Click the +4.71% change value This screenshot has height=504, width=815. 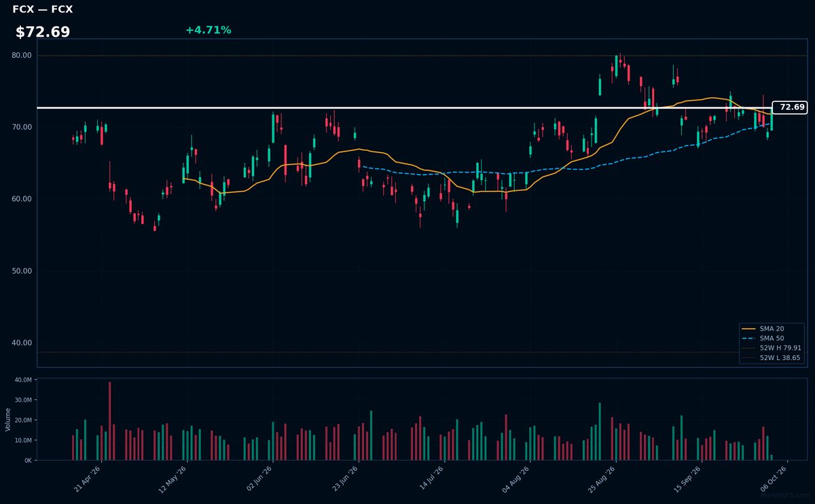[x=209, y=30]
